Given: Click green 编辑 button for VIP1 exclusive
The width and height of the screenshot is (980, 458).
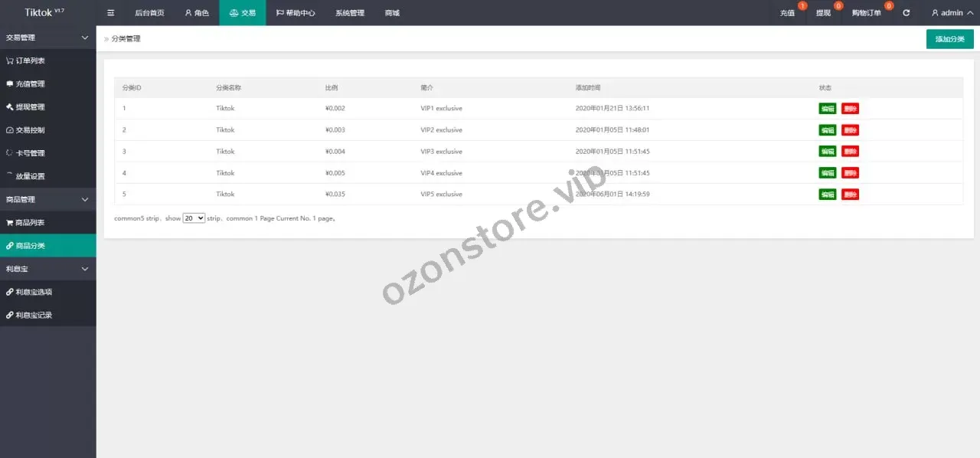Looking at the screenshot, I should [x=827, y=109].
